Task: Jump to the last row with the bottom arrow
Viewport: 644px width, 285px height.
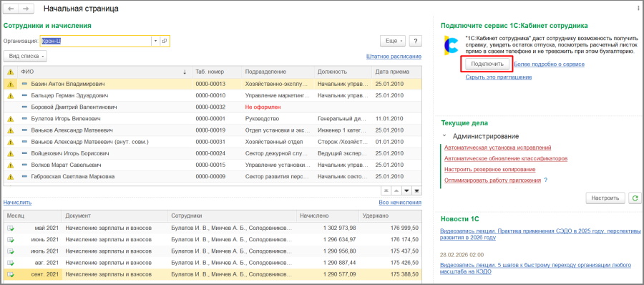Action: (x=417, y=190)
